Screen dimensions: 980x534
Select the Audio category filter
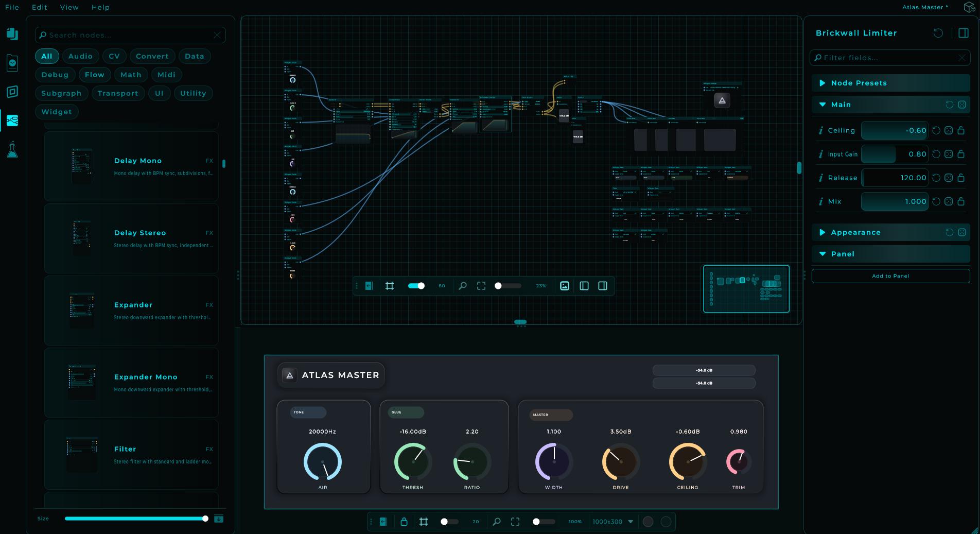[80, 56]
